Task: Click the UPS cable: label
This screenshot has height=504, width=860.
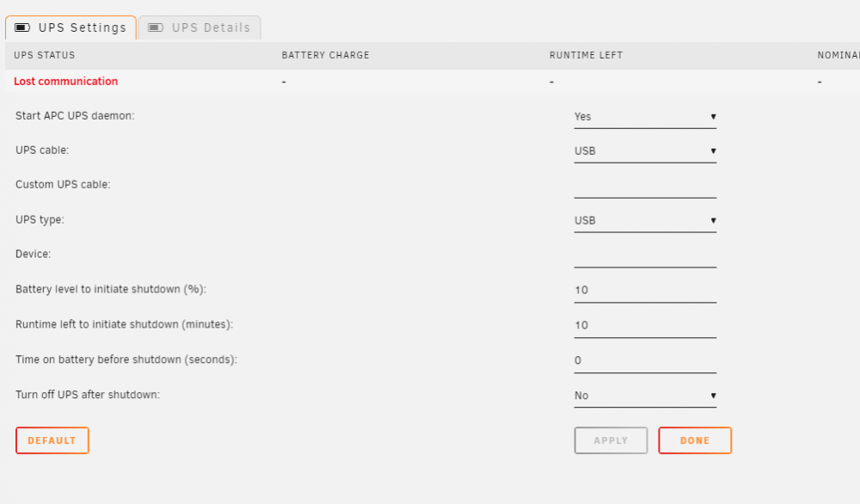Action: [x=42, y=151]
